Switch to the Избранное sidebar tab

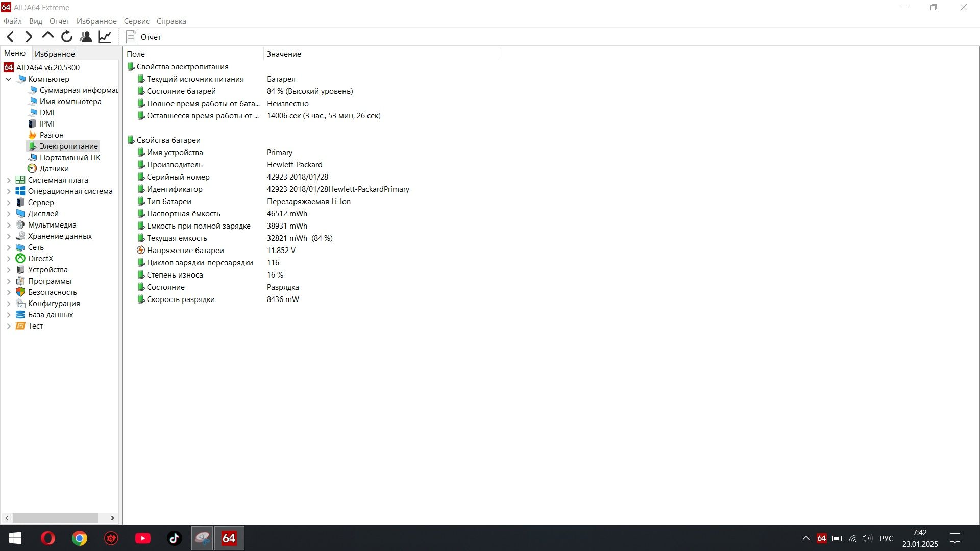(55, 54)
